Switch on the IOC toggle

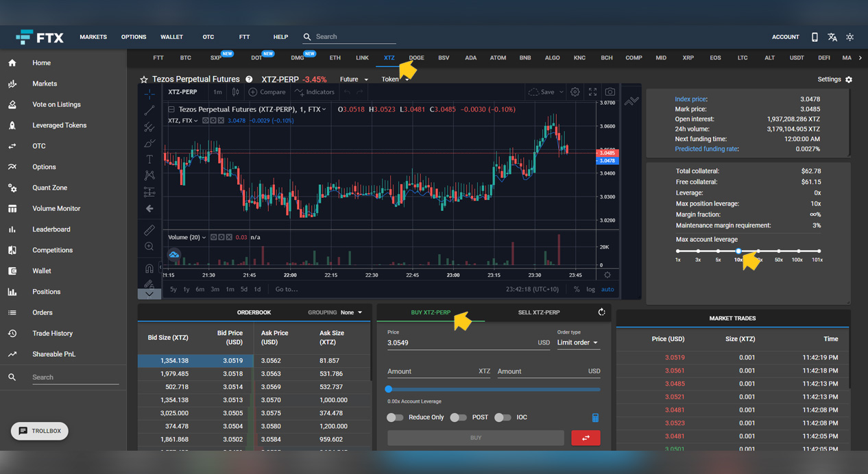tap(503, 417)
